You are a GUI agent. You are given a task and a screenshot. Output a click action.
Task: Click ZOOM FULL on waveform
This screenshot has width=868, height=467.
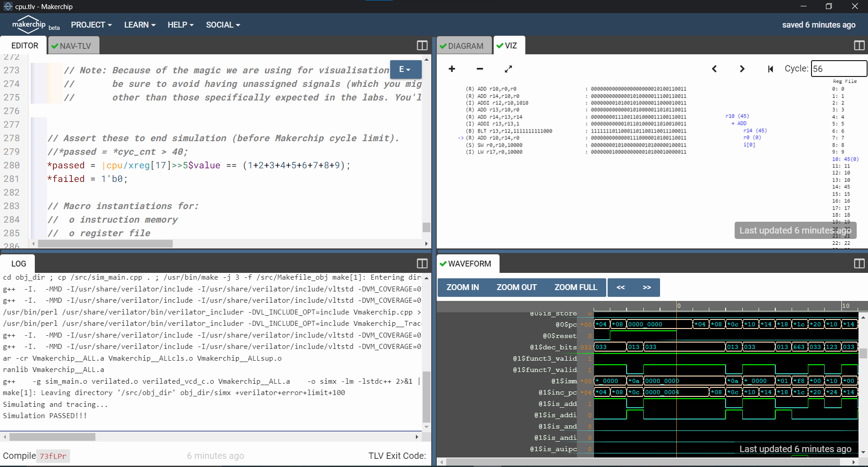(576, 287)
